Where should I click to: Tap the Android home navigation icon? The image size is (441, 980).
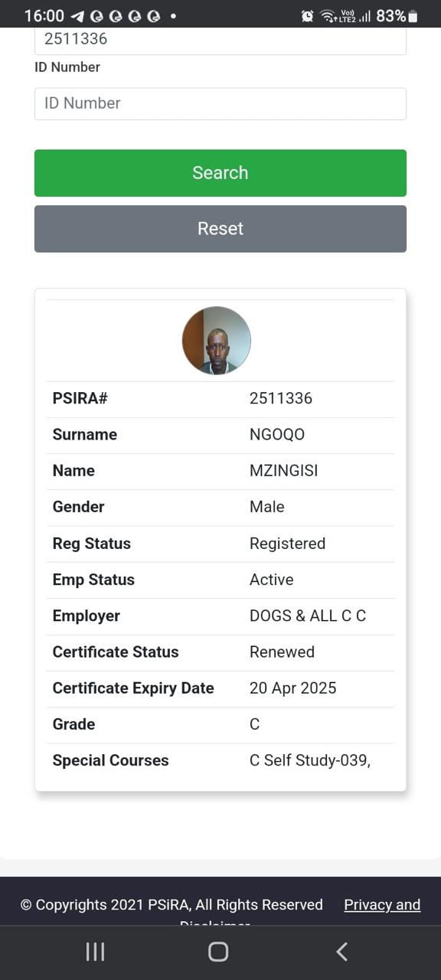(x=218, y=952)
